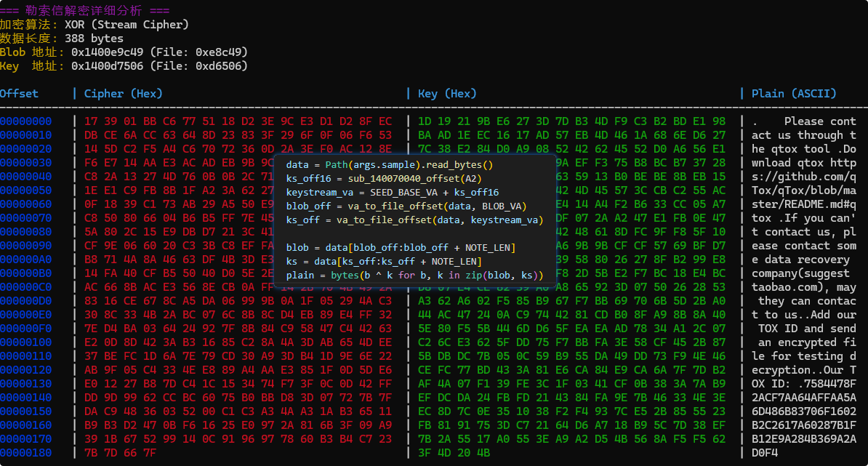Click the XOR (Stream Cipher) algorithm text
868x466 pixels.
[126, 25]
